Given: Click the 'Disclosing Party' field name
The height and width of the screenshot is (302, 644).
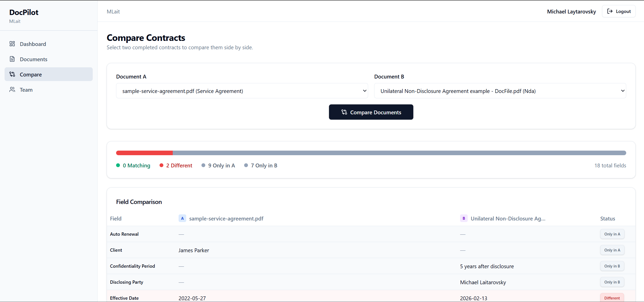Looking at the screenshot, I should click(x=127, y=282).
